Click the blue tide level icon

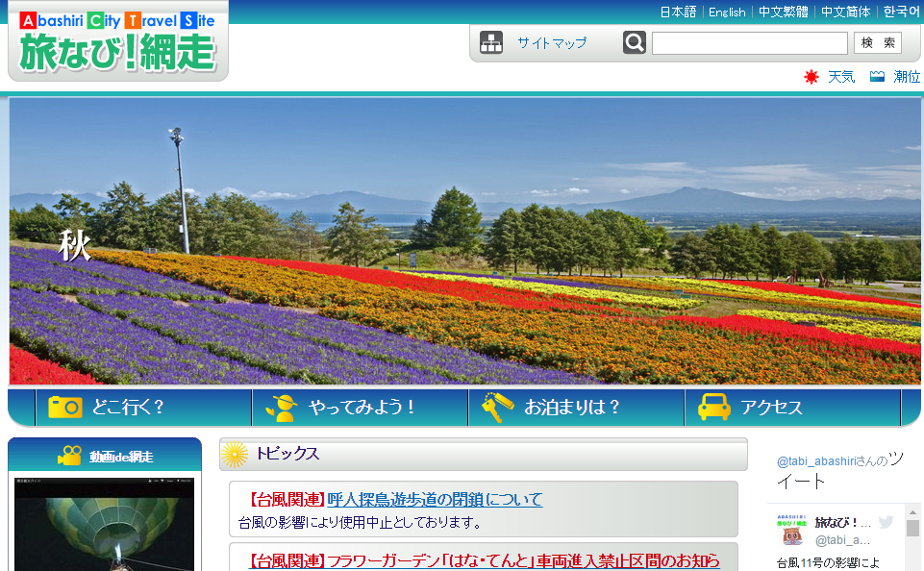pos(877,76)
